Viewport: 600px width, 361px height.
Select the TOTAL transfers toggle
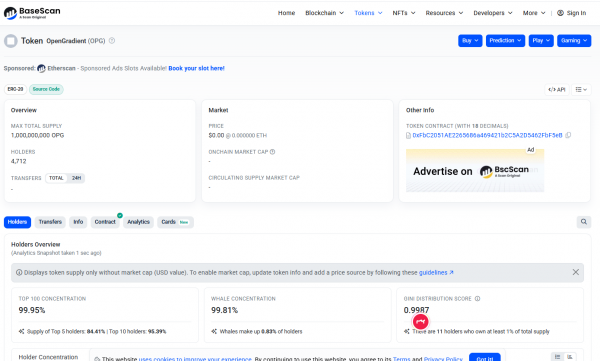coord(56,178)
